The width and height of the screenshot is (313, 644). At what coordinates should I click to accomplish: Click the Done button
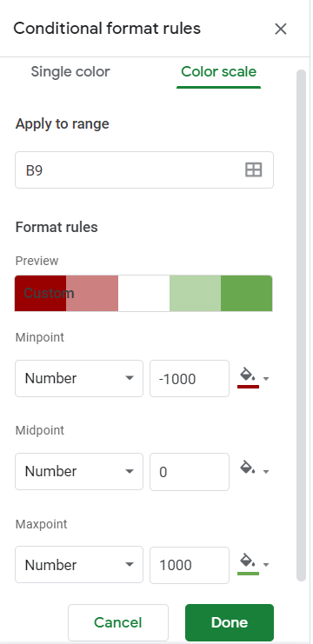[230, 622]
